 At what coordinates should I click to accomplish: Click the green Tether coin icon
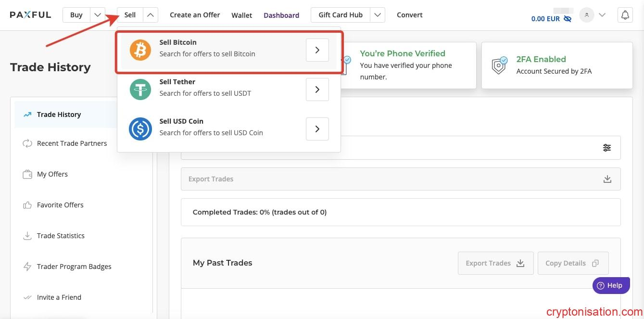(x=140, y=89)
